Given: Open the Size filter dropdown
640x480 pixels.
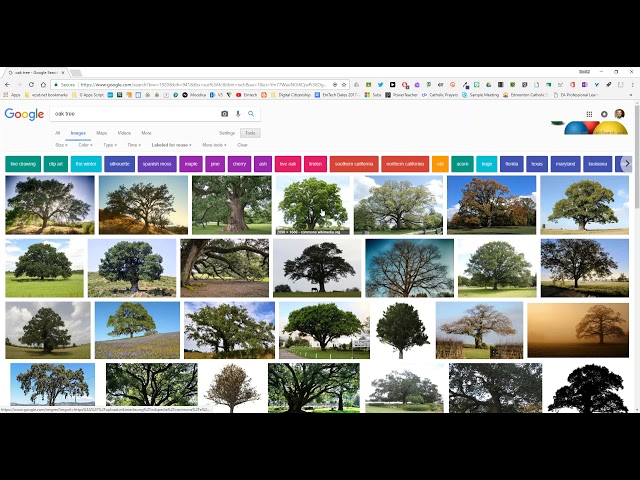Looking at the screenshot, I should coord(61,145).
